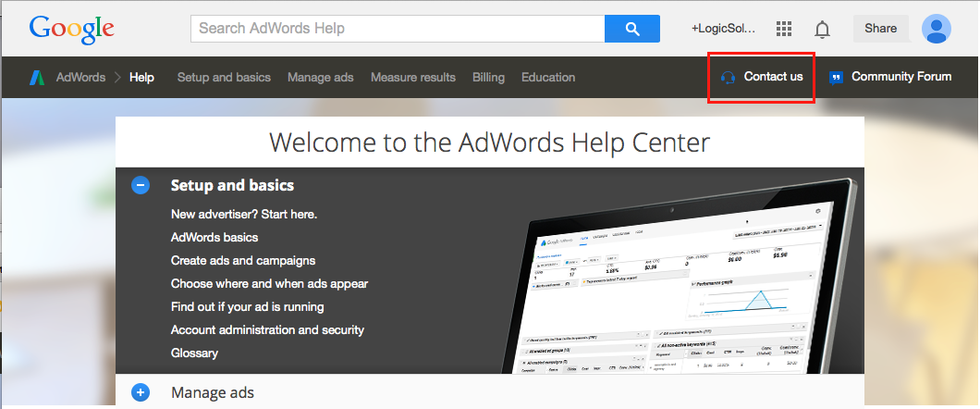Click the Contact us link
Viewport: 980px width, 409px height.
coord(773,77)
